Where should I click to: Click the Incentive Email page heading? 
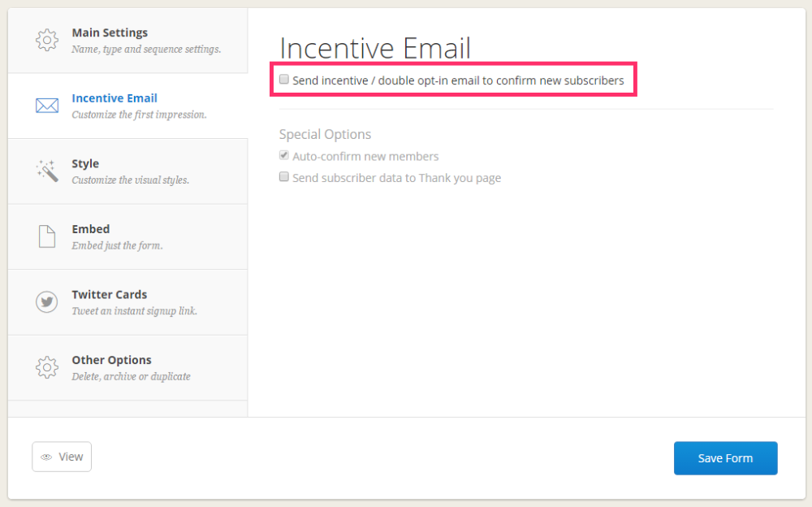(x=375, y=48)
